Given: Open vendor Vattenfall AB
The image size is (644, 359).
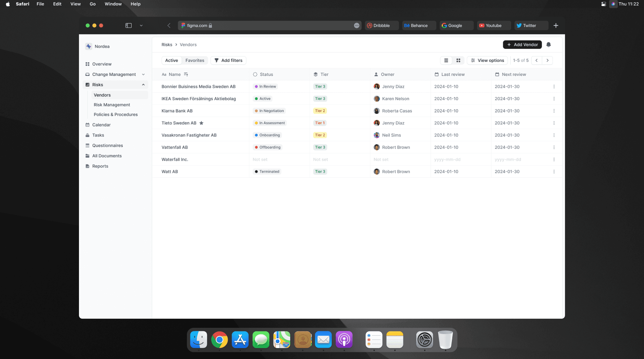Looking at the screenshot, I should (x=175, y=147).
